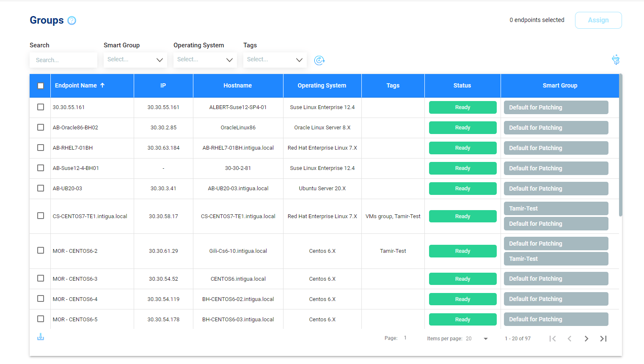Image resolution: width=644 pixels, height=364 pixels.
Task: Click the first-page navigation icon
Action: point(553,338)
